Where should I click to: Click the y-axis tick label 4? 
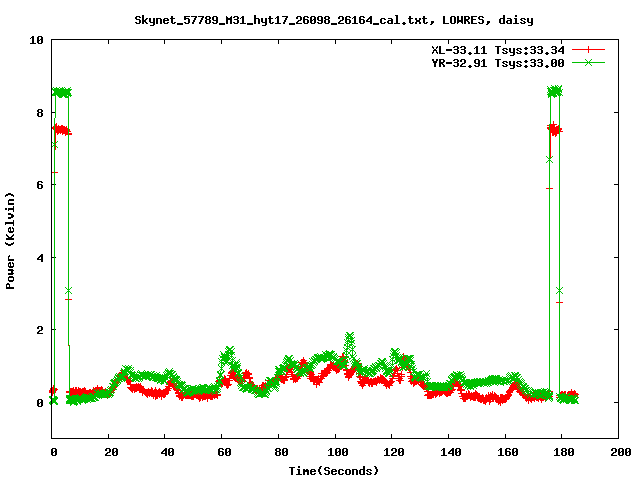[x=40, y=258]
